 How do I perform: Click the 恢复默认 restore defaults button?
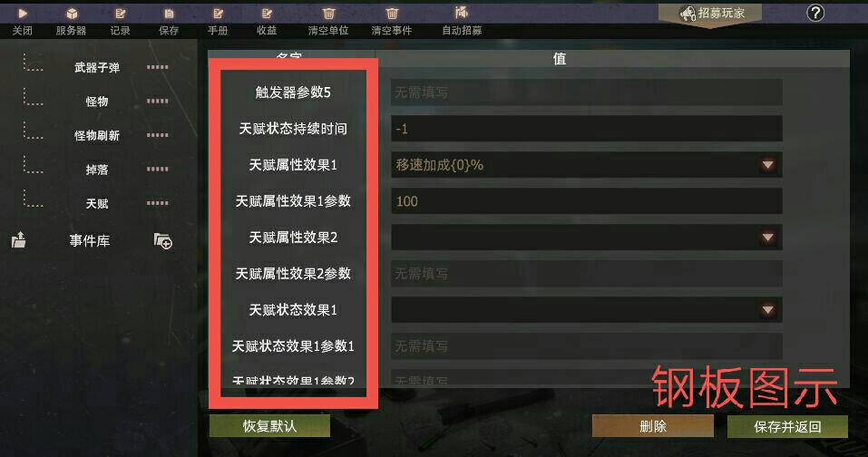coord(269,426)
